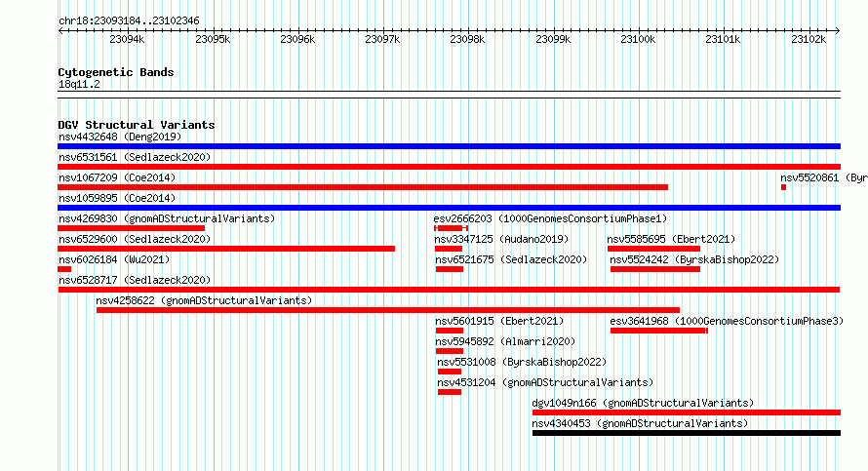Open nsv4258622 gnomADStructuralVariants label

click(x=204, y=300)
